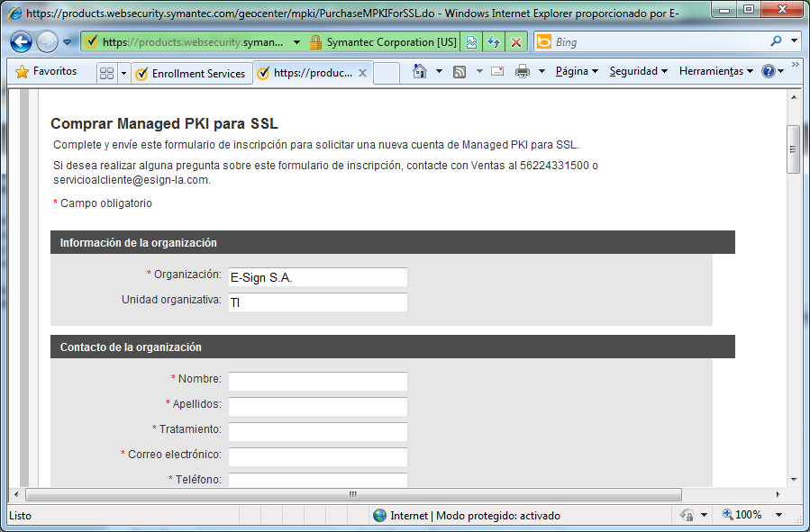Click the Symantec Corporation security lock icon
The image size is (810, 532).
[315, 42]
